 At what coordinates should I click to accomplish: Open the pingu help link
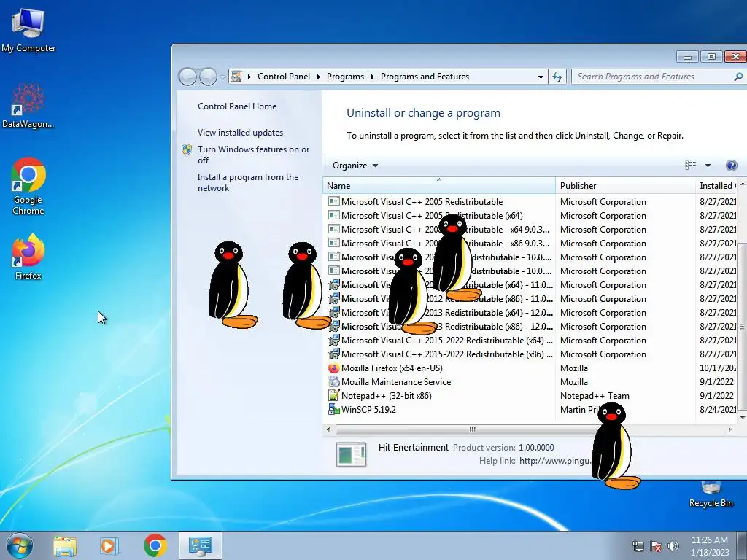555,461
